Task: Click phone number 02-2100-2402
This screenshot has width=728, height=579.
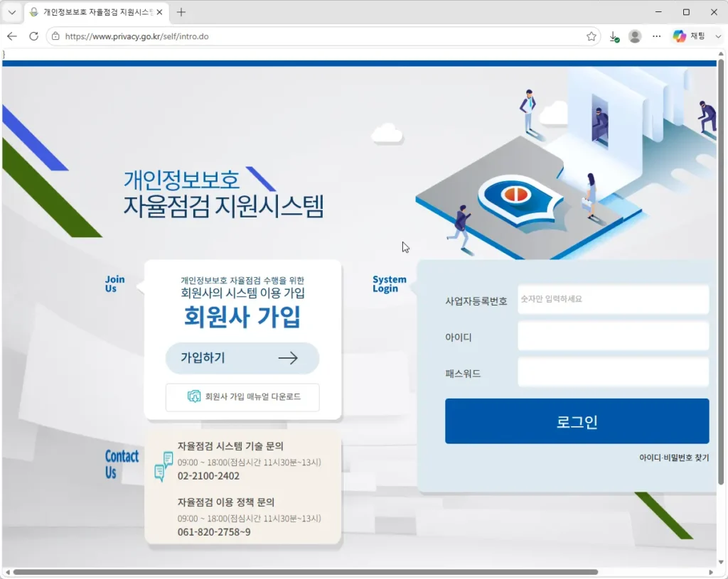Action: coord(208,476)
